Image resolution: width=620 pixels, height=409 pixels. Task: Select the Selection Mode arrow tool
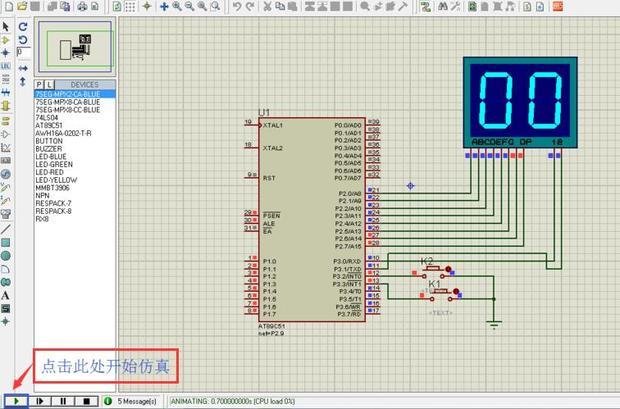tap(6, 26)
